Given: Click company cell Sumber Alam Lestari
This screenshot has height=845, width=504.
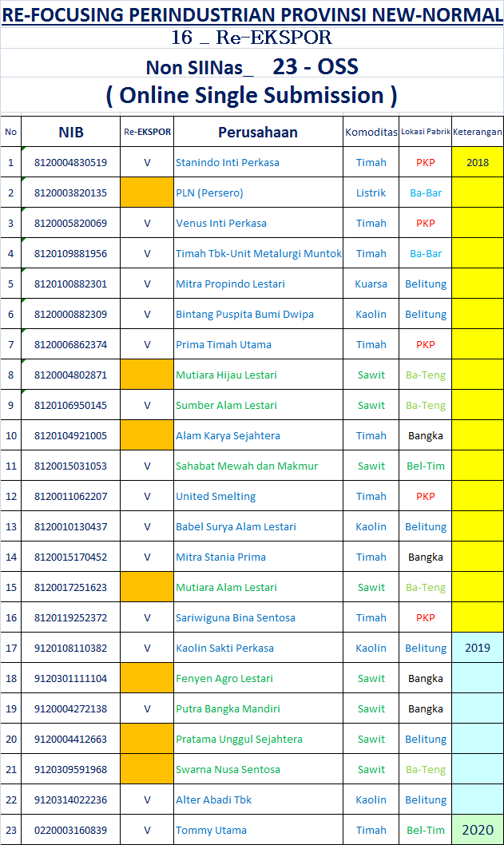Looking at the screenshot, I should 258,405.
